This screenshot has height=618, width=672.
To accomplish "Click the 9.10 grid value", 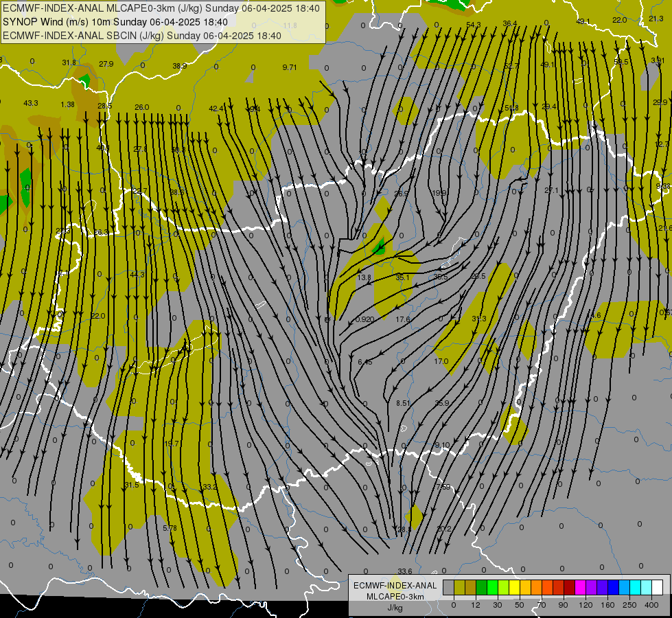I will point(442,445).
